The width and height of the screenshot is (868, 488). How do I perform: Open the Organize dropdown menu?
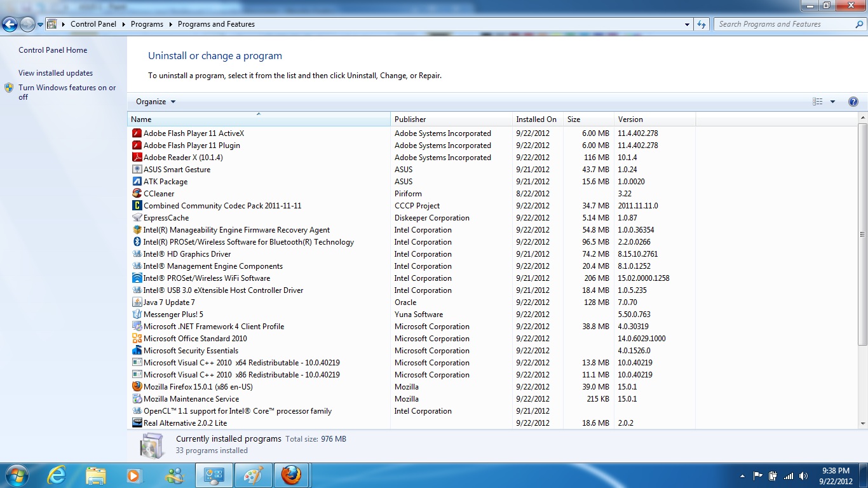156,102
